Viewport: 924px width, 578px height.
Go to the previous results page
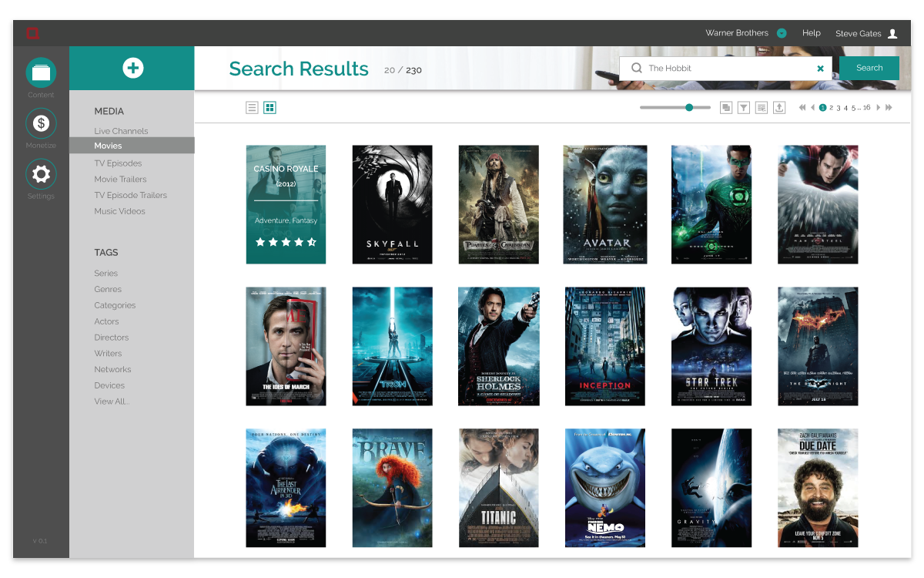click(812, 108)
